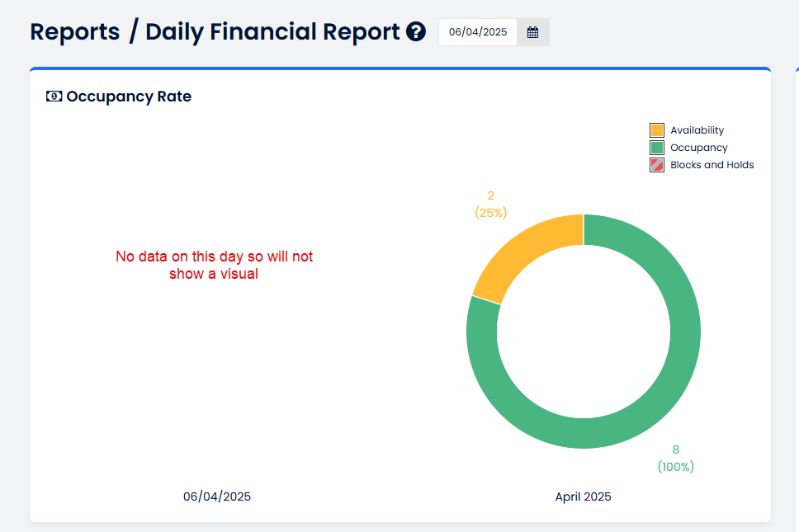Go to the Reports breadcrumb

[x=75, y=32]
